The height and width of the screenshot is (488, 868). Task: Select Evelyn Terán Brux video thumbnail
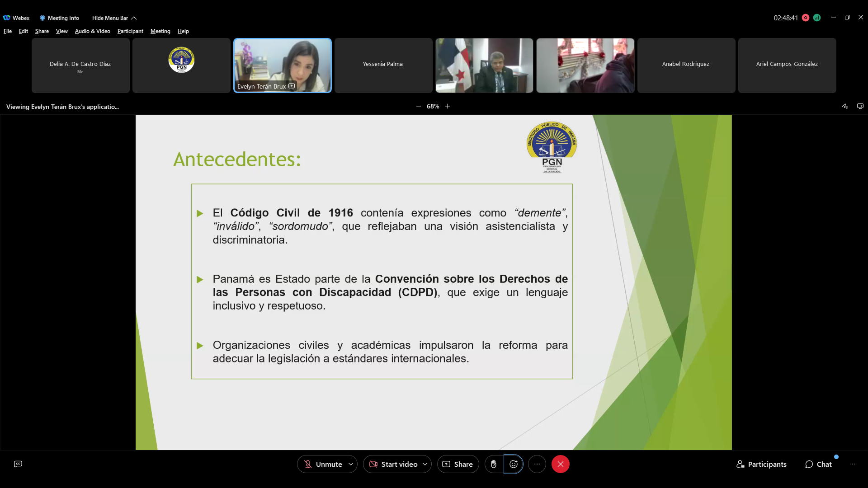click(282, 66)
